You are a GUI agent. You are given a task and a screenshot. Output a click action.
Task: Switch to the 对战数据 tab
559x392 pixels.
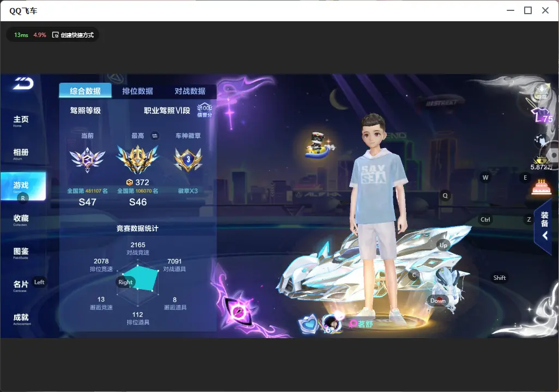pyautogui.click(x=190, y=91)
